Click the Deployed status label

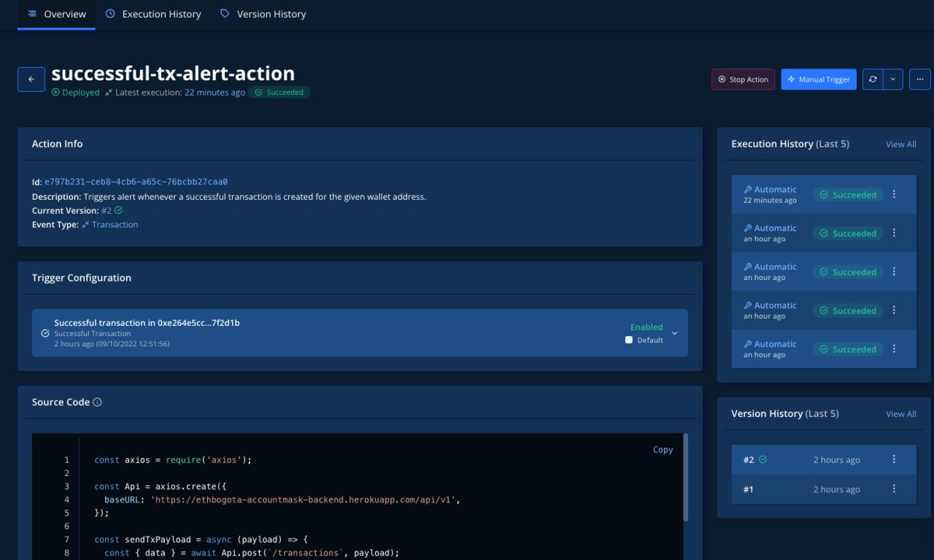(x=75, y=93)
